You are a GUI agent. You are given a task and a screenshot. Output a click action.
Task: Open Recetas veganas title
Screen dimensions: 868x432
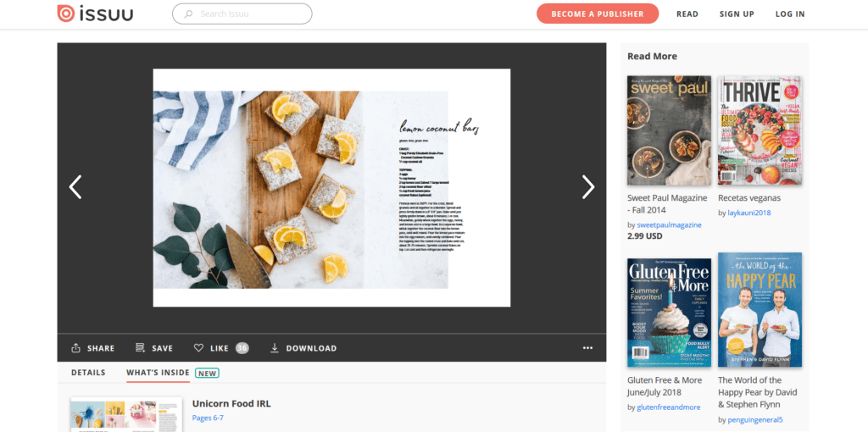click(x=749, y=197)
